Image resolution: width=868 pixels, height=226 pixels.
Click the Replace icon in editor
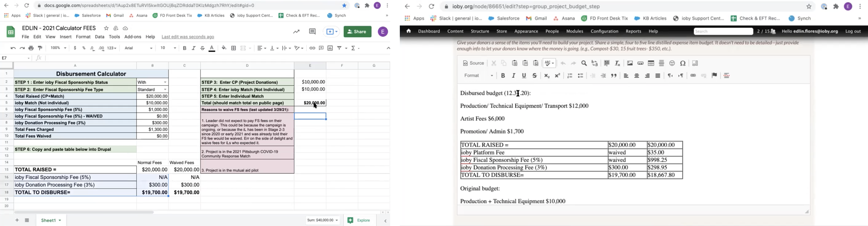(595, 63)
